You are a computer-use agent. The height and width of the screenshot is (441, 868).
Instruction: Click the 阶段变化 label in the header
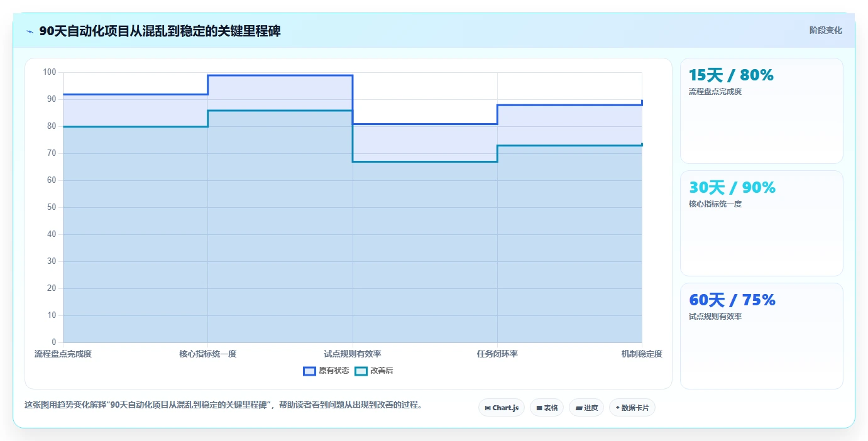tap(825, 30)
